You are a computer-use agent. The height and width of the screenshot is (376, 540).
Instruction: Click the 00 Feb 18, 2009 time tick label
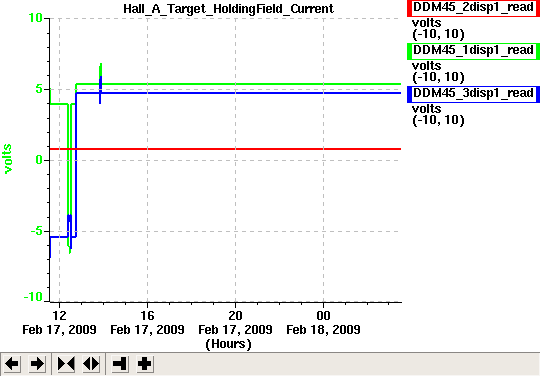click(x=323, y=323)
